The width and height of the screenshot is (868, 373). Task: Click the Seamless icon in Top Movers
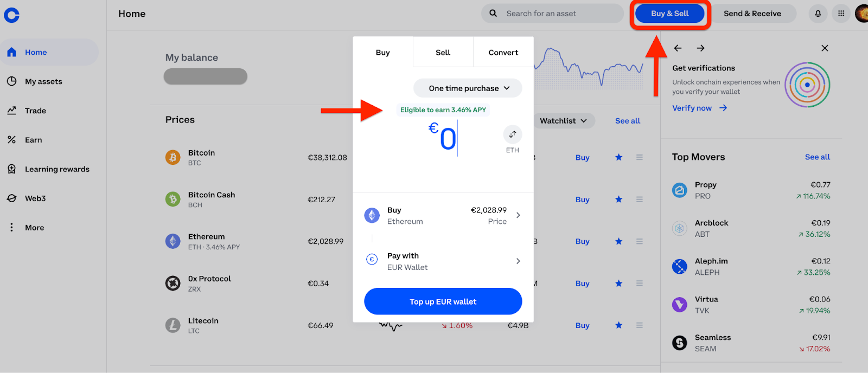[679, 343]
